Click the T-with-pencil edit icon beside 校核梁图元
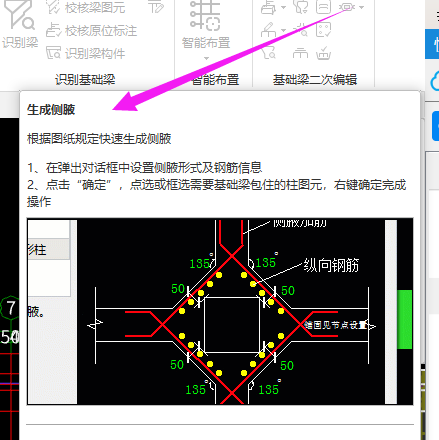 click(x=156, y=7)
